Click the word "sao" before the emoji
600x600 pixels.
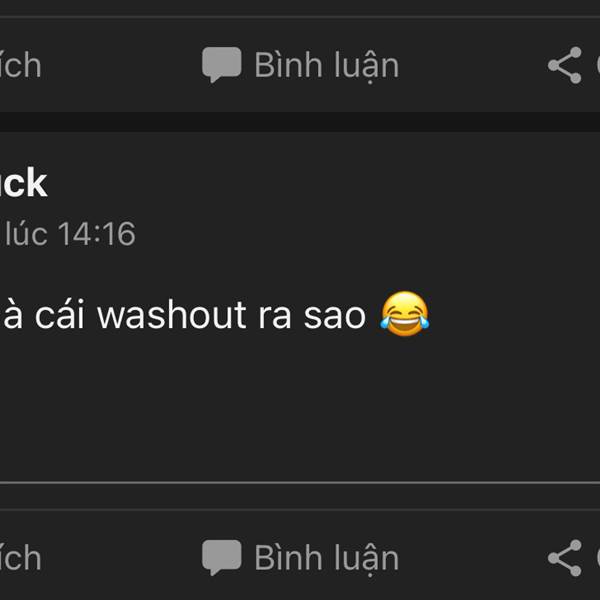click(x=335, y=316)
